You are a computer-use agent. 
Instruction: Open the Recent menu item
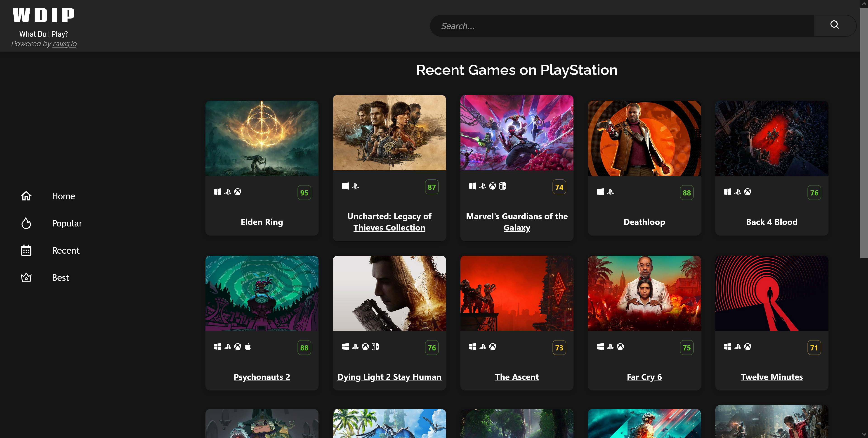click(66, 250)
